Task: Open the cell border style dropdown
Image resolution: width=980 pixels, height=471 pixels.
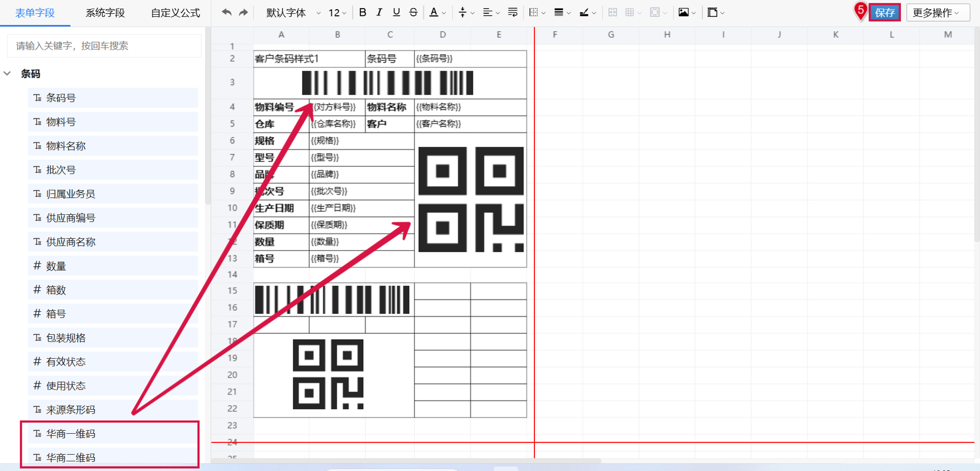Action: pos(537,12)
